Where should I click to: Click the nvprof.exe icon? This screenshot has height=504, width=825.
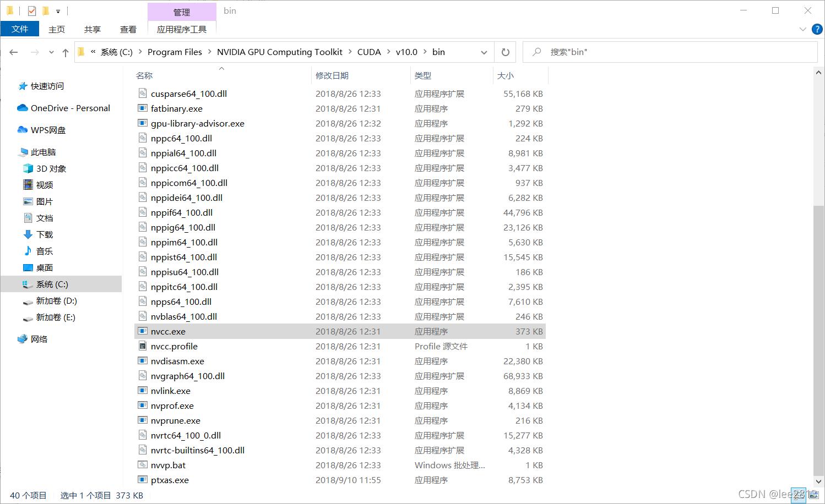pyautogui.click(x=143, y=406)
